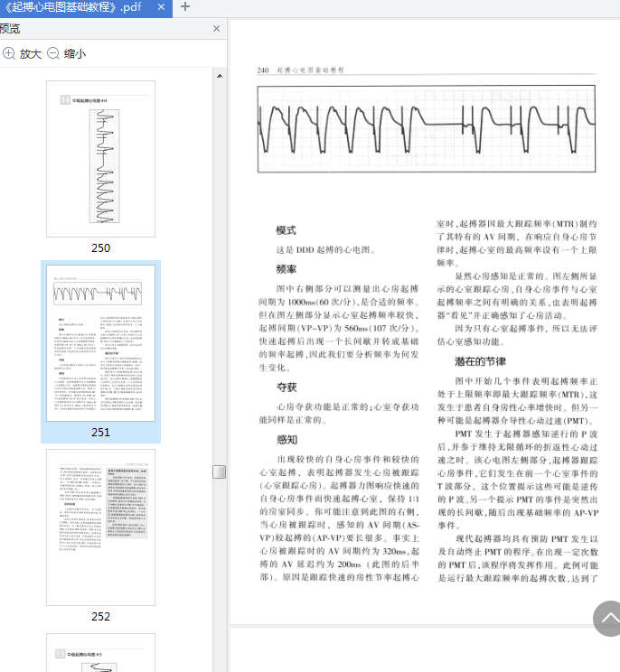Select the highlighted page 251 thumbnail
620x672 pixels.
point(100,343)
